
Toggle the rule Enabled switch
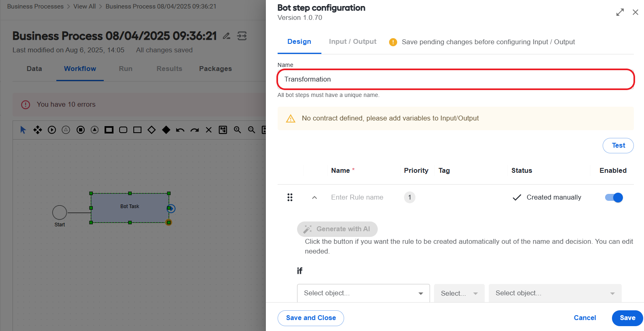(x=614, y=198)
